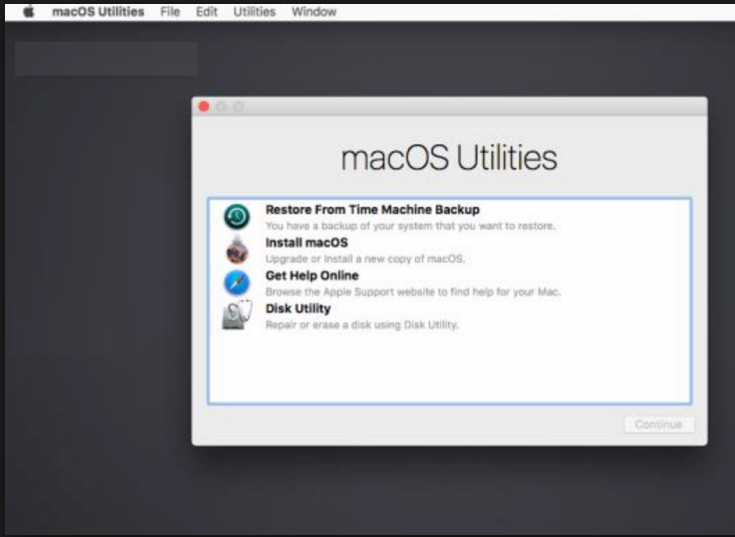Screen dimensions: 735x537
Task: Select the Disk Utility option
Action: 298,308
